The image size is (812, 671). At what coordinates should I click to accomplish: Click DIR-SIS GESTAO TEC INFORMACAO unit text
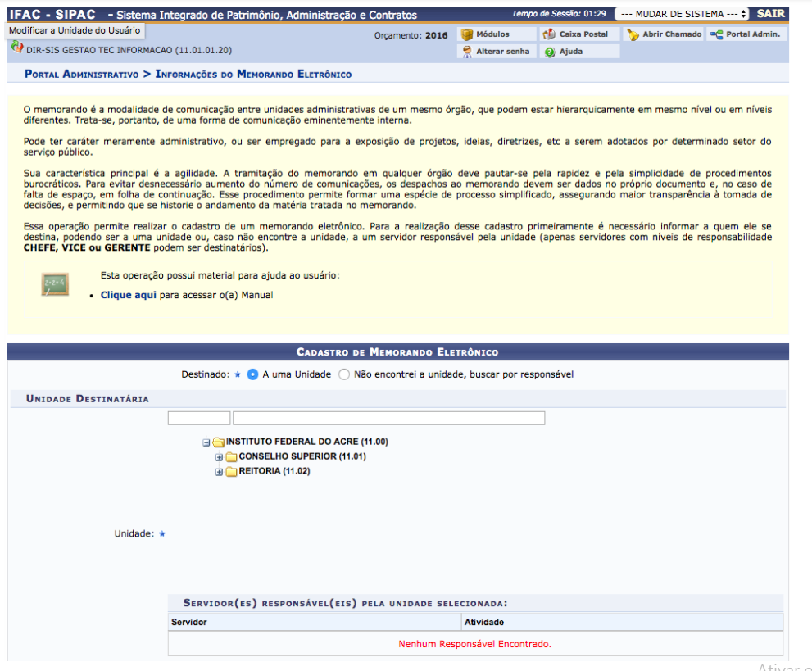pos(129,50)
